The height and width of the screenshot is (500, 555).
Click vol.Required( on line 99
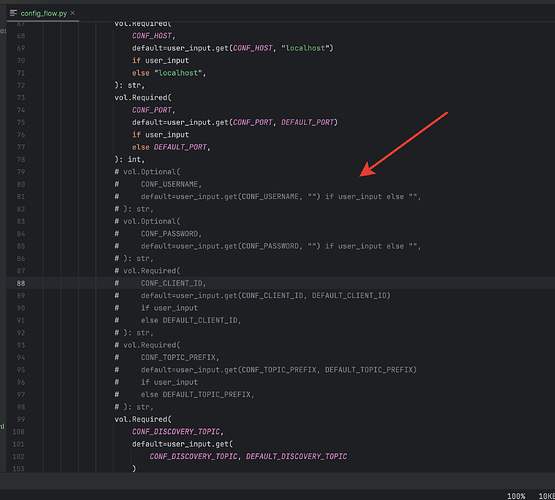pos(143,419)
